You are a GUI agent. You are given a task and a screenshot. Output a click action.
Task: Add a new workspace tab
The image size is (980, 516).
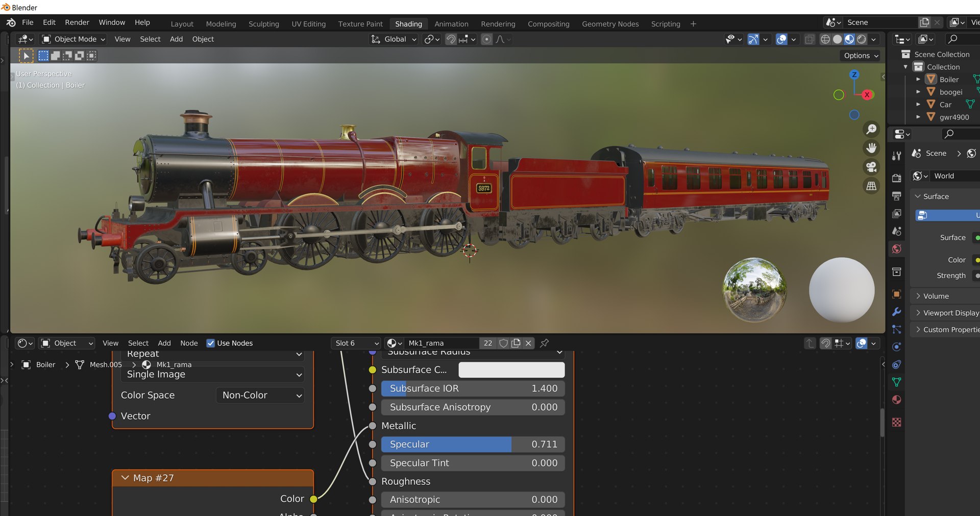coord(693,24)
